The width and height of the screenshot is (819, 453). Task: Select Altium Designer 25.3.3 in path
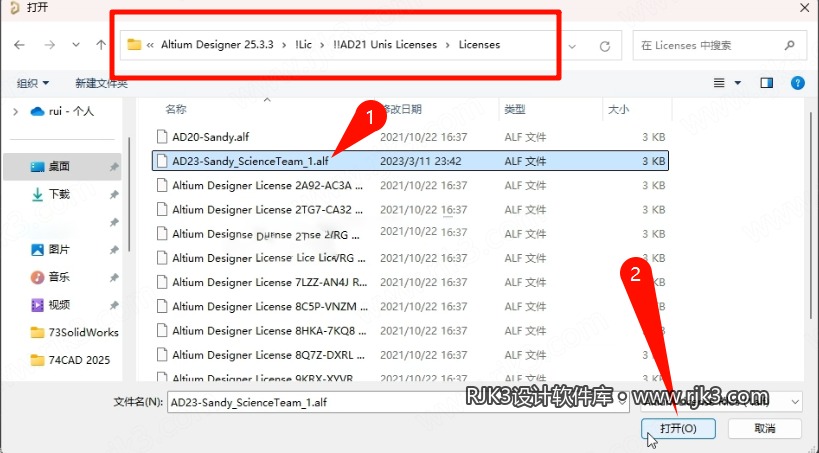pyautogui.click(x=217, y=44)
